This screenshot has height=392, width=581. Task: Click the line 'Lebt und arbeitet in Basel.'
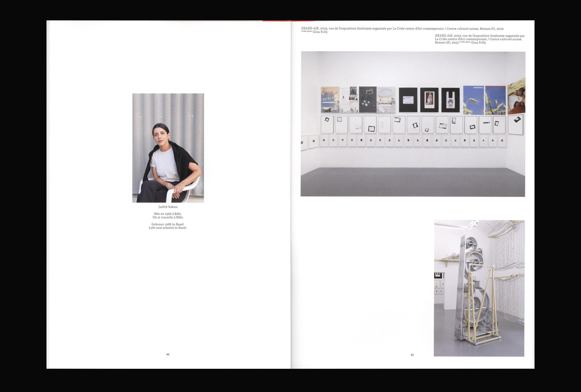(168, 228)
